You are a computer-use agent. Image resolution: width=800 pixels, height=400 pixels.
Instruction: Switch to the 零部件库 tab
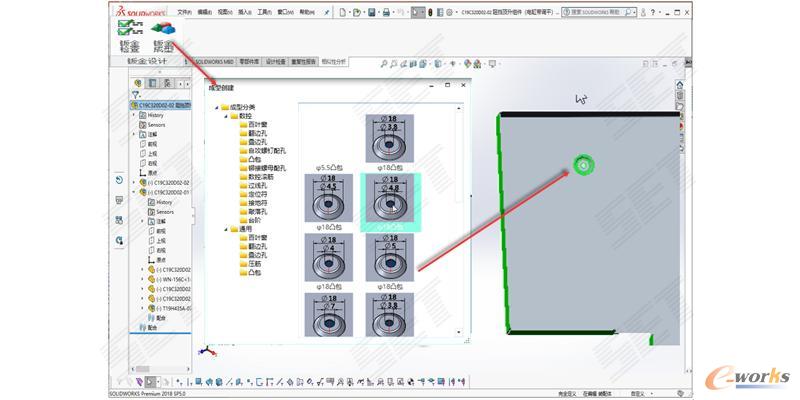click(249, 61)
